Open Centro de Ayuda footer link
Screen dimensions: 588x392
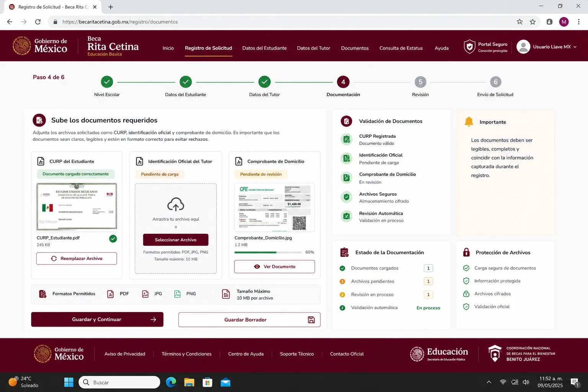(x=246, y=354)
